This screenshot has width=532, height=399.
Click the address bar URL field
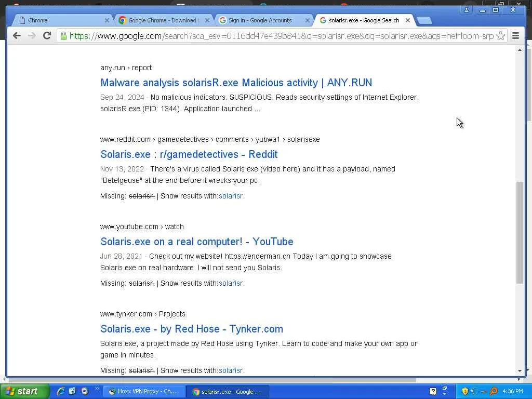[281, 36]
